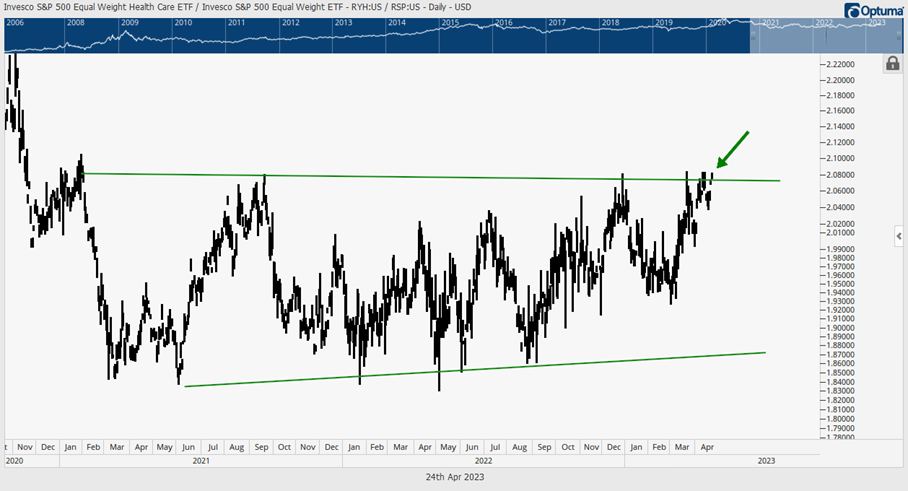Select 2018 in the overview timeline
The height and width of the screenshot is (491, 908).
pyautogui.click(x=610, y=23)
